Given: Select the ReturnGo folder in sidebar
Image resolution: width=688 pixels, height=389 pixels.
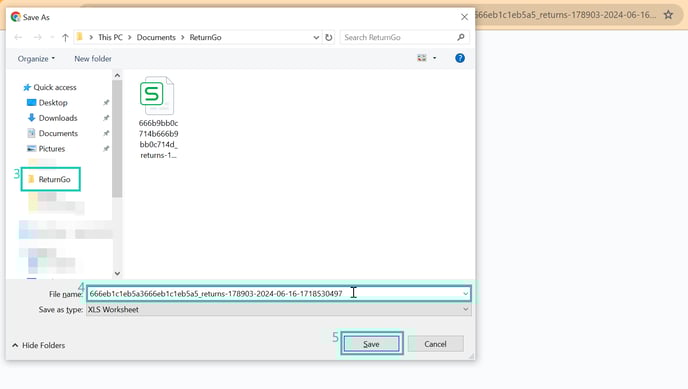Looking at the screenshot, I should point(50,179).
